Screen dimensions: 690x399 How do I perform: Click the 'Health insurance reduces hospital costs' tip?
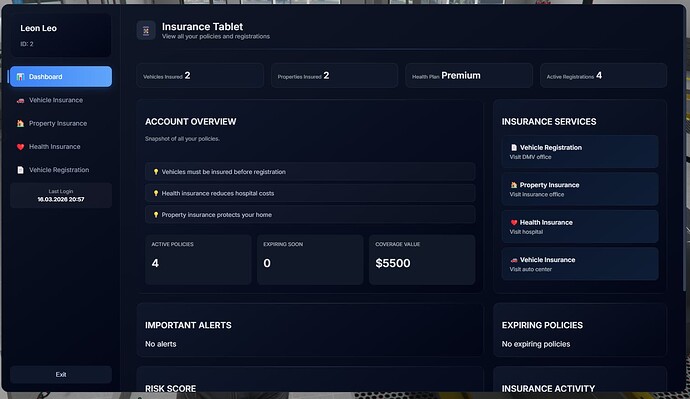[310, 194]
